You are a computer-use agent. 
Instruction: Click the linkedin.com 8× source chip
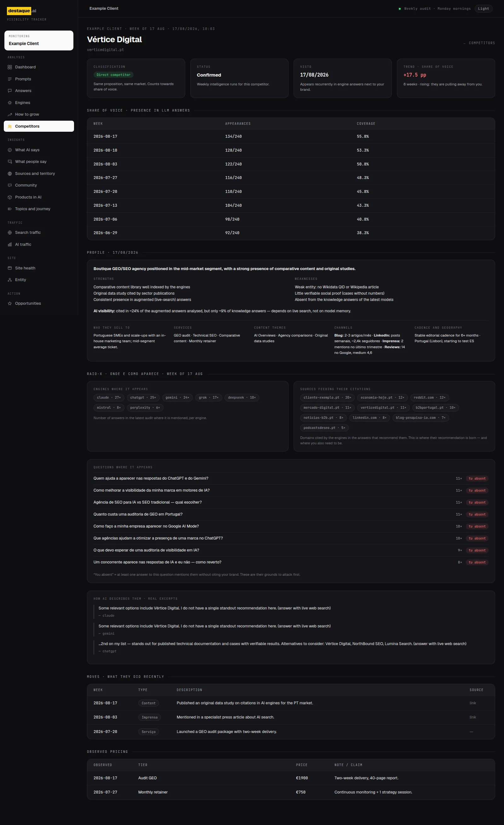click(x=369, y=418)
